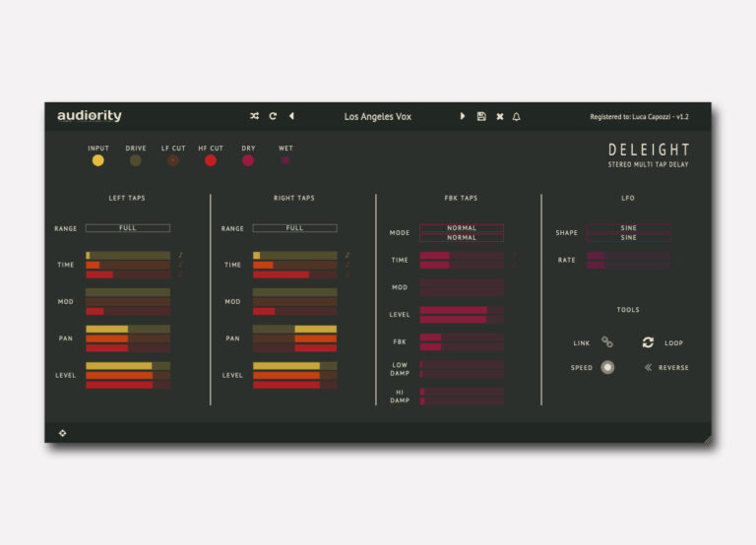This screenshot has width=756, height=545.
Task: Set FBK Taps lower LEVEL slider
Action: tap(462, 320)
